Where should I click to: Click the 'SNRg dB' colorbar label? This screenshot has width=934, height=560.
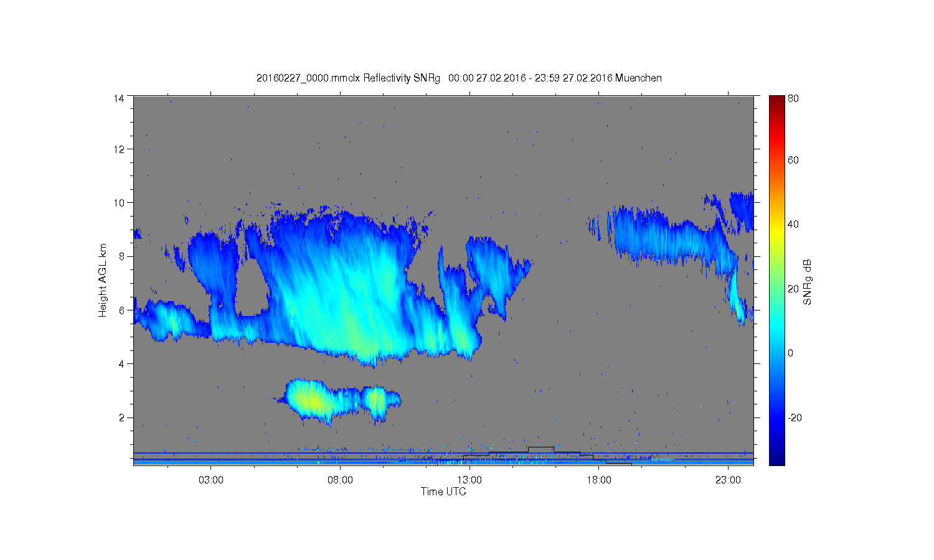point(807,282)
